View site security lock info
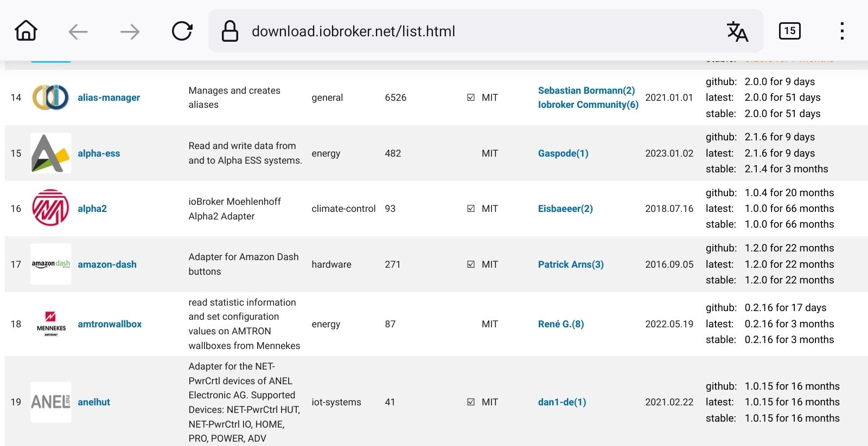 pos(230,31)
